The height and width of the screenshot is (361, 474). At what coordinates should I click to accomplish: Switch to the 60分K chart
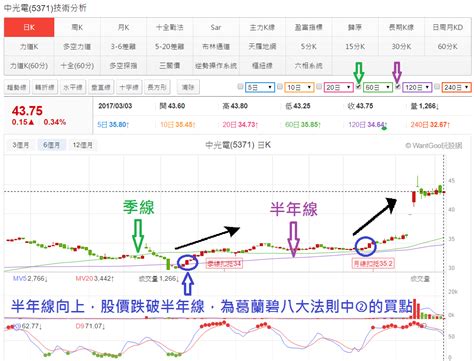coord(448,46)
